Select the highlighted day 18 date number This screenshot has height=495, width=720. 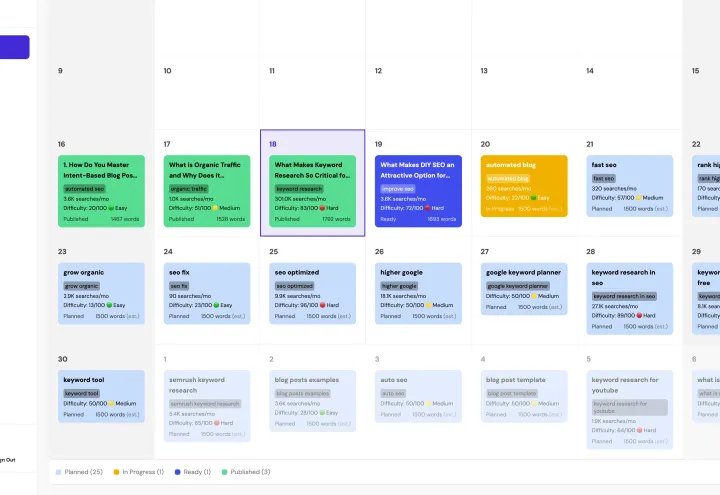coord(273,144)
